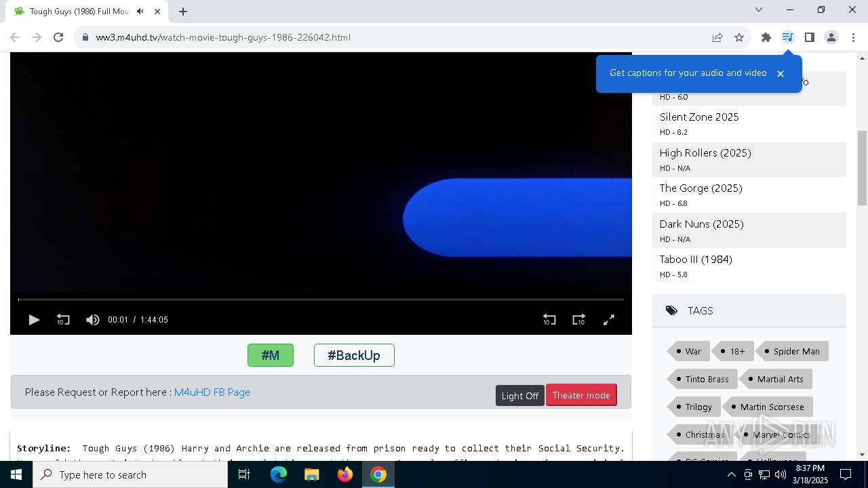The height and width of the screenshot is (488, 868).
Task: Open File Explorer from taskbar
Action: pos(312,474)
